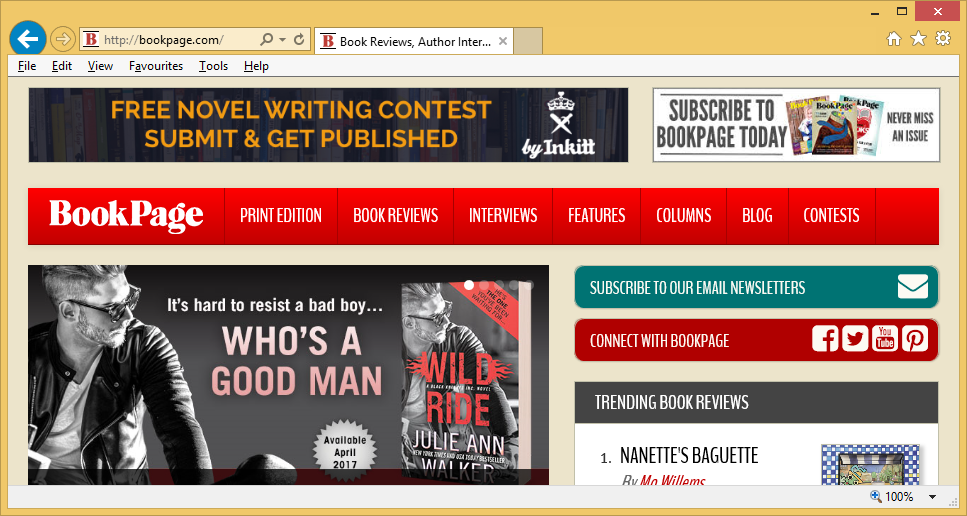This screenshot has width=967, height=516.
Task: Open BookPage Twitter icon
Action: (x=855, y=338)
